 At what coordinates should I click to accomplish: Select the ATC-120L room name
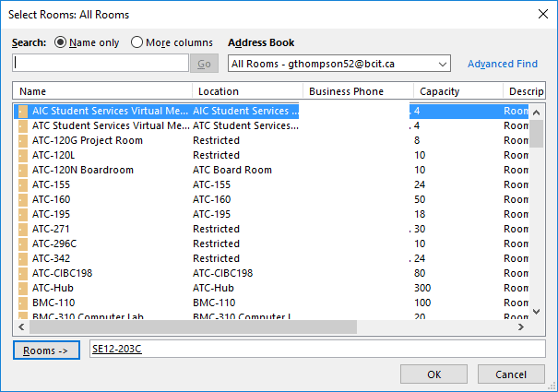click(53, 155)
